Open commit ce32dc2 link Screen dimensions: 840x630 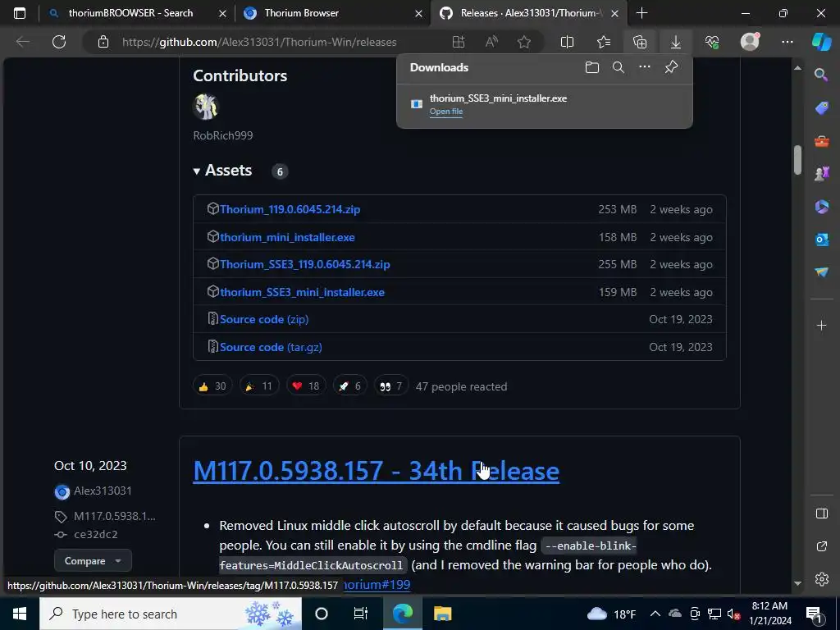[x=95, y=534]
